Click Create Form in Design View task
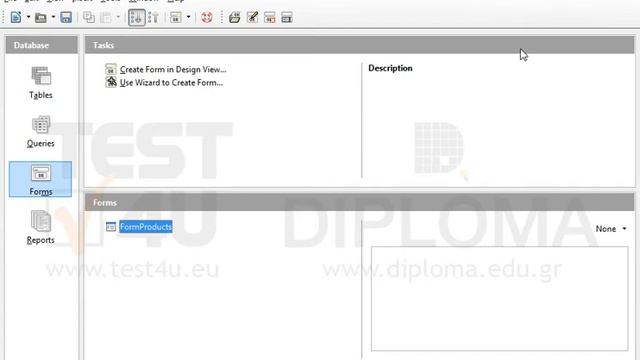 [x=173, y=69]
